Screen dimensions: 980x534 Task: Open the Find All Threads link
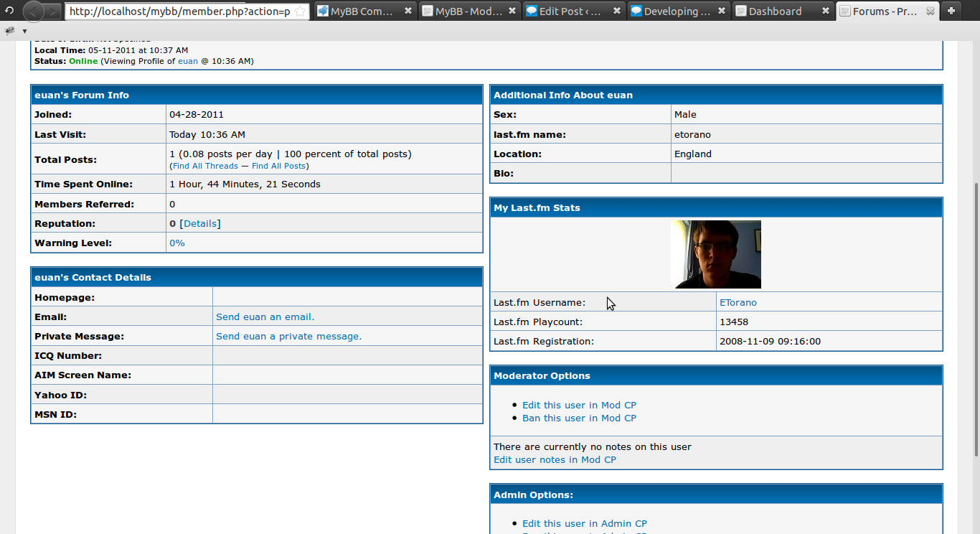(205, 166)
